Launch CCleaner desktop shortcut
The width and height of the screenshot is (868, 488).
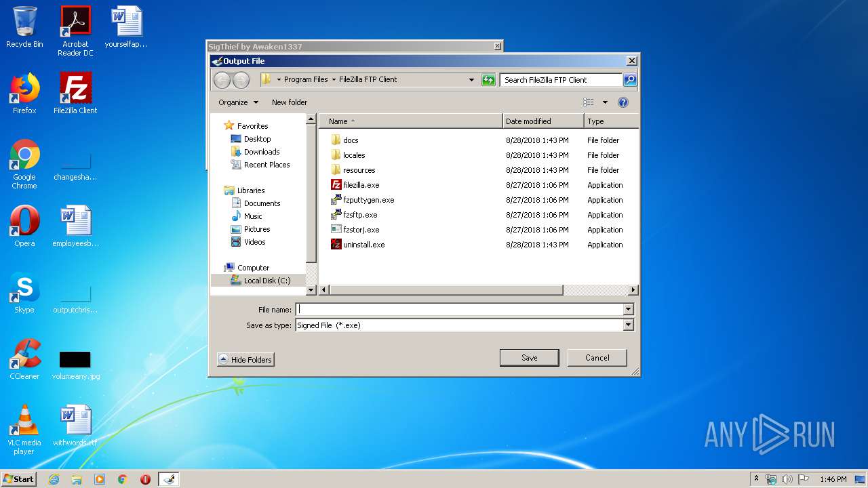click(x=24, y=359)
